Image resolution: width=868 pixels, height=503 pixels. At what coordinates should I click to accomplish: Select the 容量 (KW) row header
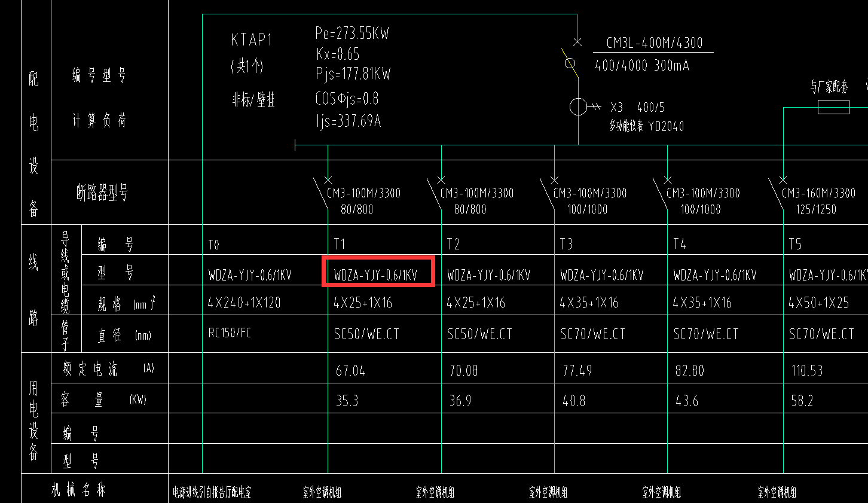(105, 400)
